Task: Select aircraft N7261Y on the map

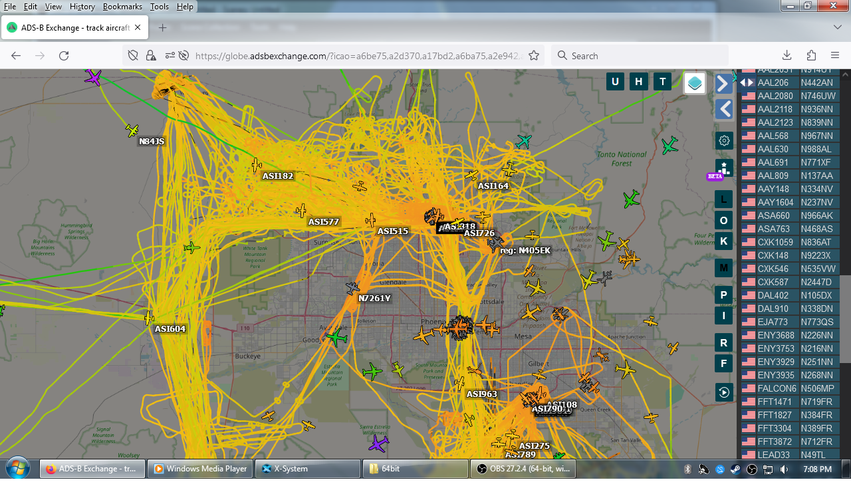Action: 352,289
